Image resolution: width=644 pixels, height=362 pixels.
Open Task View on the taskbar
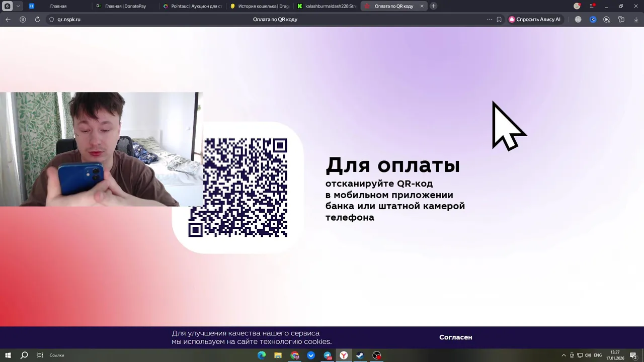pos(40,355)
